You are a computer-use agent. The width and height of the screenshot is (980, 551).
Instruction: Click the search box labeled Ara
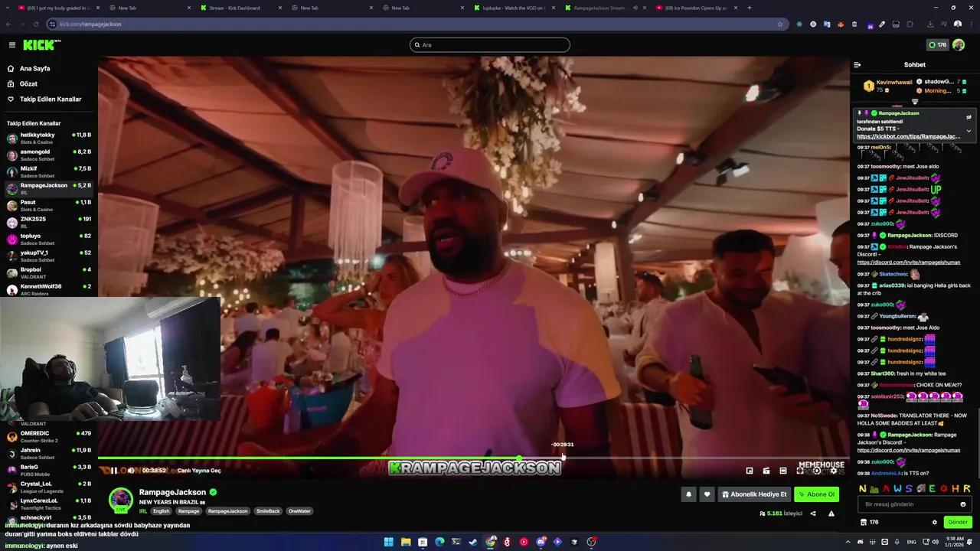[490, 45]
